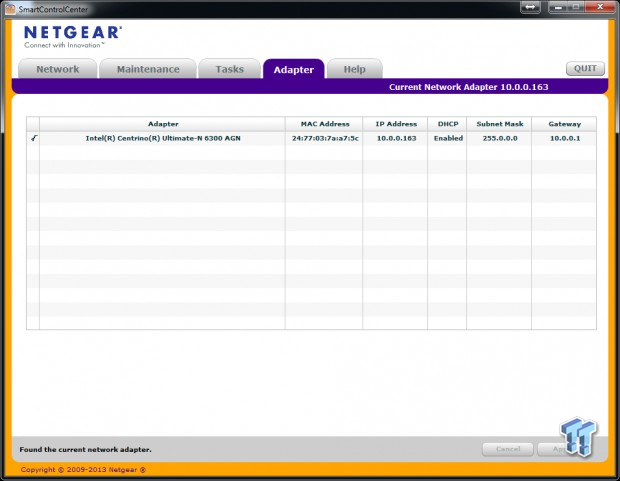Minimize the SmartControlCenter window
The height and width of the screenshot is (481, 620).
click(x=558, y=7)
